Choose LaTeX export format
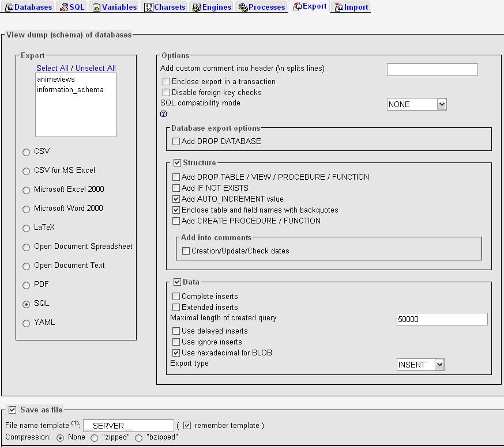504x447 pixels. pos(27,228)
